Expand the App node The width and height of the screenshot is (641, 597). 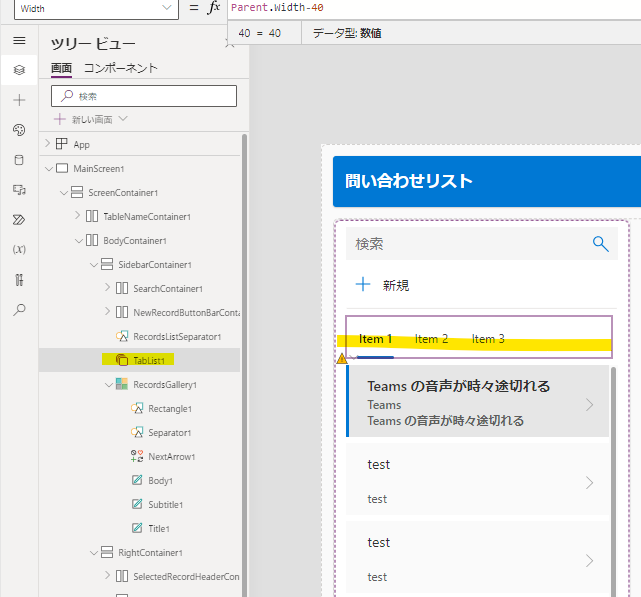[47, 143]
